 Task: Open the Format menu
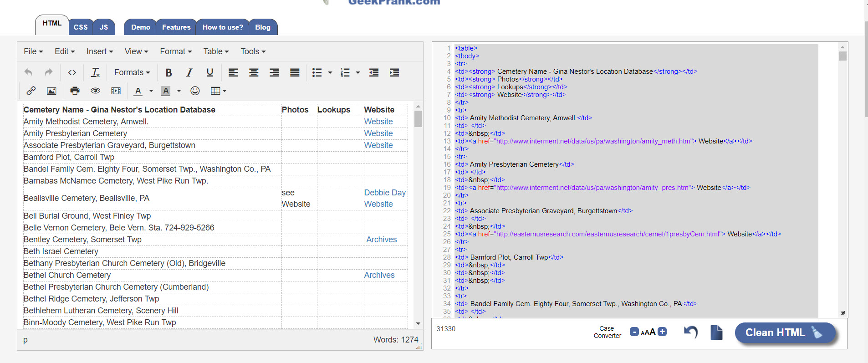click(x=176, y=51)
